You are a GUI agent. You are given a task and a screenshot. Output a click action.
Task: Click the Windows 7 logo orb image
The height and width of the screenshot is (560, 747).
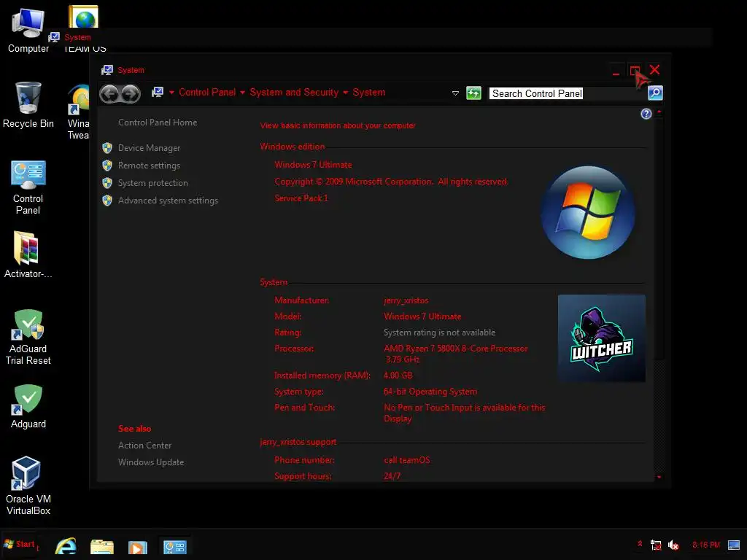(x=588, y=212)
